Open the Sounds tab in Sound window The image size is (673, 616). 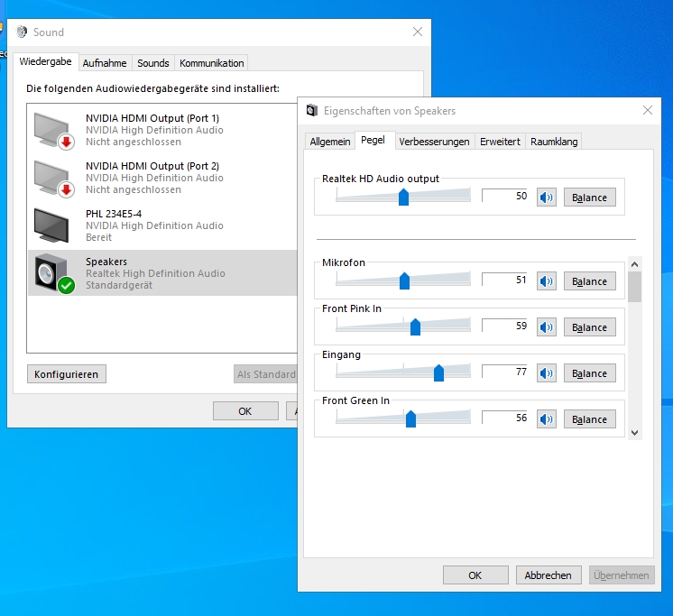(153, 63)
